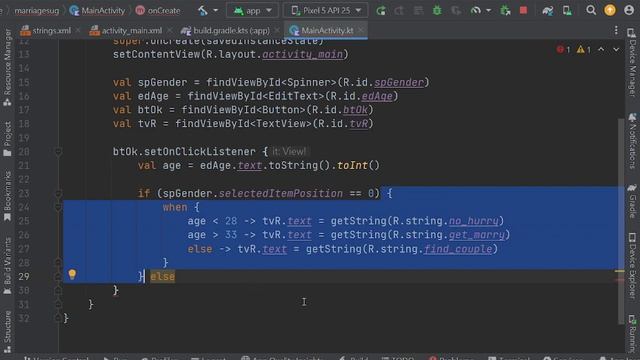Close the strings.xml tab
The height and width of the screenshot is (360, 640).
[x=78, y=30]
